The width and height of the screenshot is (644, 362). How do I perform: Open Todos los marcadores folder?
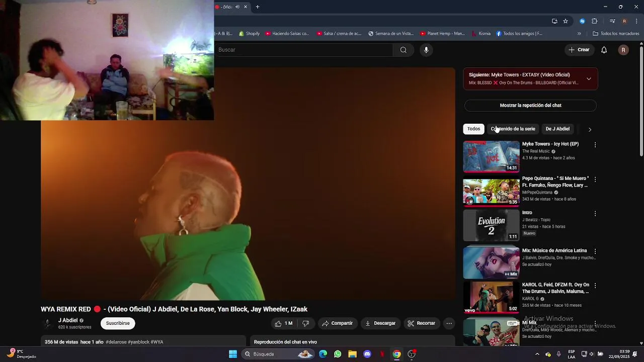[x=616, y=34]
